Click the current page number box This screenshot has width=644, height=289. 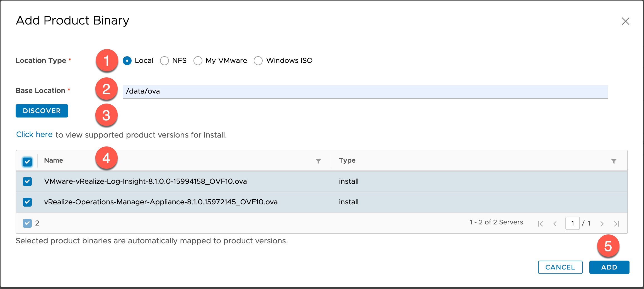572,223
